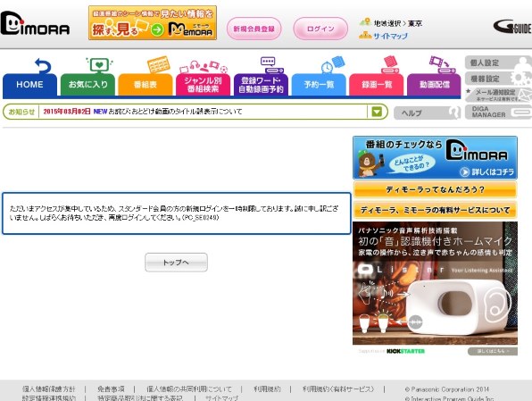Screen dimensions: 532x401
Task: Select the 番組表 tab
Action: click(145, 85)
